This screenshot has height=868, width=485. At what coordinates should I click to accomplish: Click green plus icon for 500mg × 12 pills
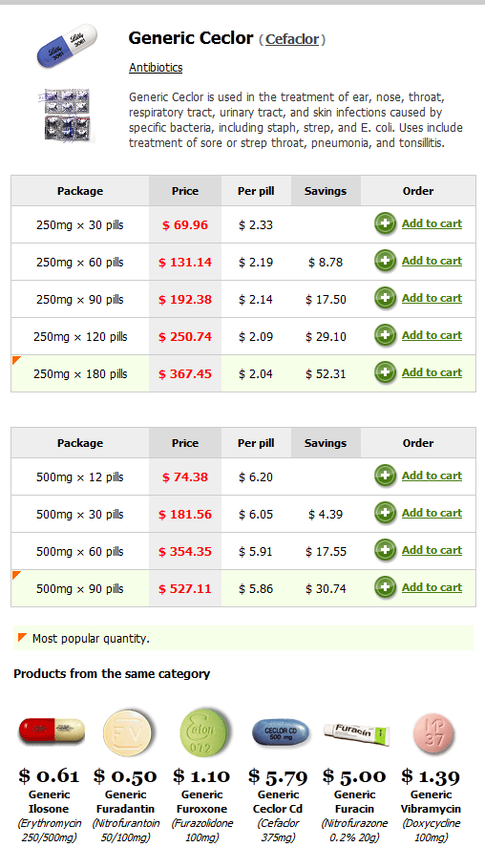click(x=385, y=476)
